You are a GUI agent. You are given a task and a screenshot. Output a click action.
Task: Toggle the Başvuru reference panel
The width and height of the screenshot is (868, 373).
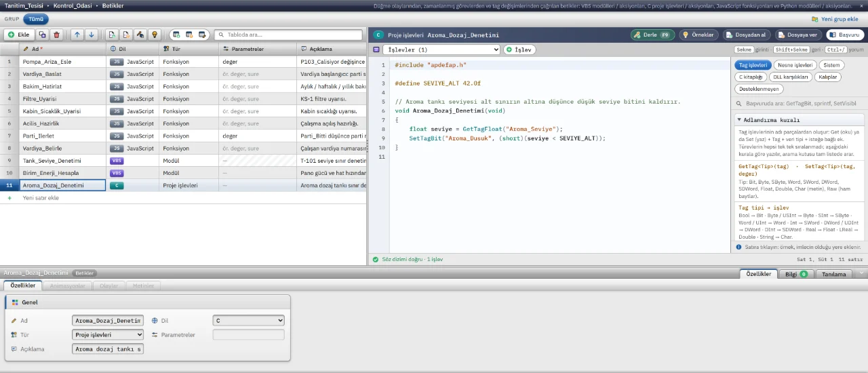844,35
